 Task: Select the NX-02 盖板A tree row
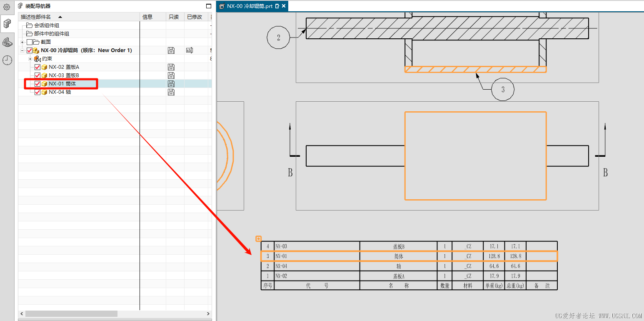pos(115,67)
